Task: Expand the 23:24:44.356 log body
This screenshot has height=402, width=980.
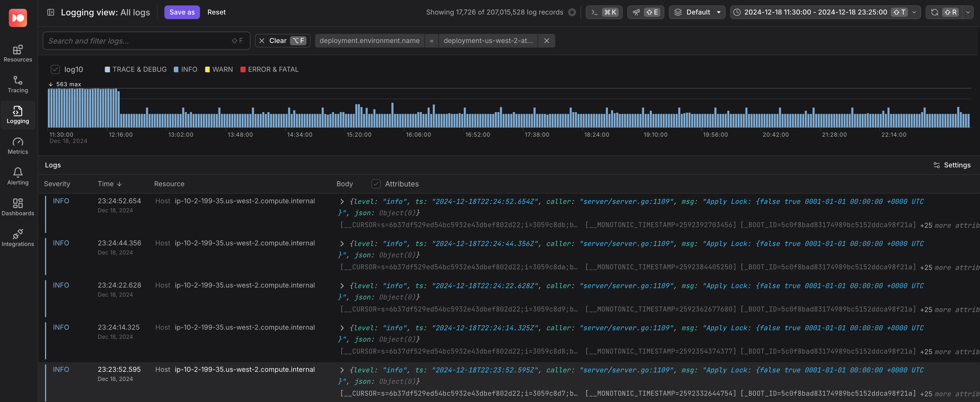Action: tap(342, 244)
